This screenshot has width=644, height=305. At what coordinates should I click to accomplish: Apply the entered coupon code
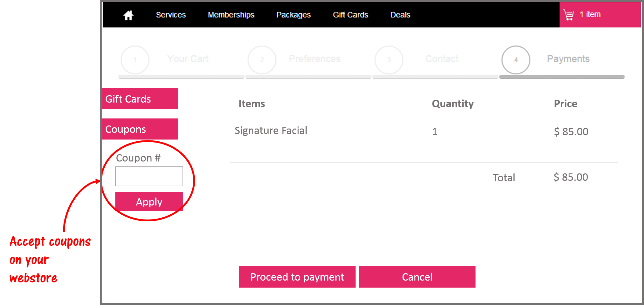pos(149,202)
